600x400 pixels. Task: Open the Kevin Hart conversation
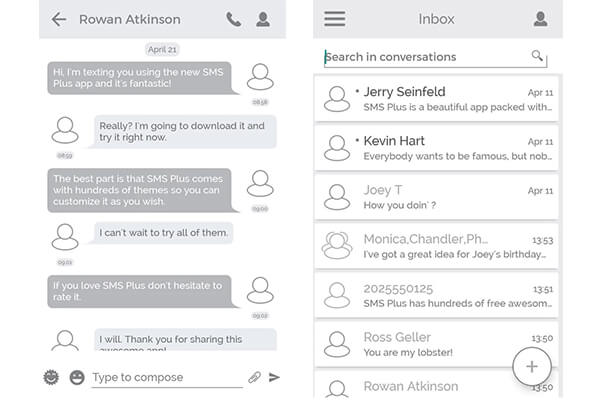pos(436,147)
